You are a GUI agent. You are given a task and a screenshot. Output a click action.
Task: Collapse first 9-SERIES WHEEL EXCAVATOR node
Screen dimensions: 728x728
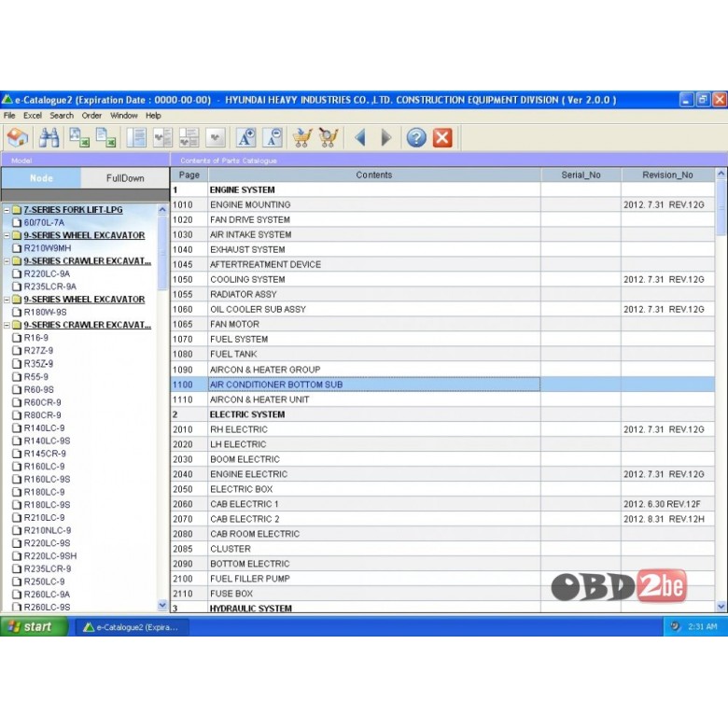[x=7, y=235]
